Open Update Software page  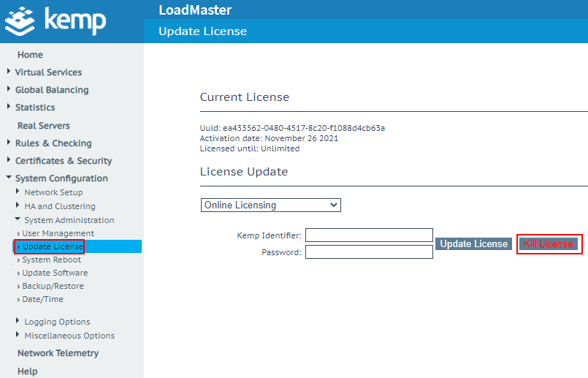coord(55,273)
